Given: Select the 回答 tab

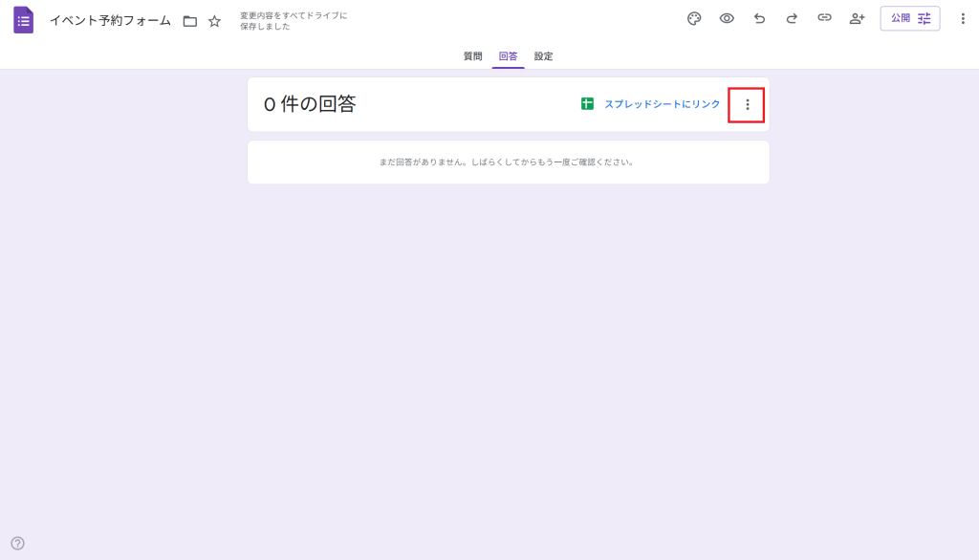Looking at the screenshot, I should [x=509, y=56].
